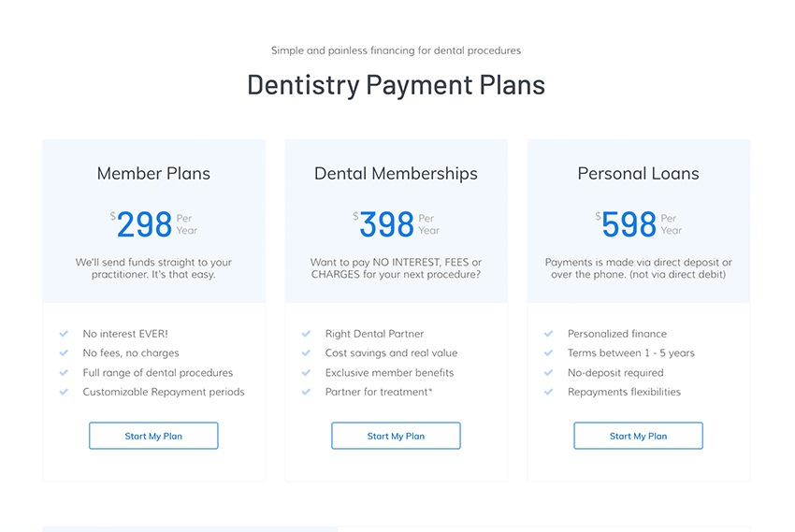Click the checkmark next to 'Repayments flexibilities'
This screenshot has height=532, width=795.
tap(548, 393)
